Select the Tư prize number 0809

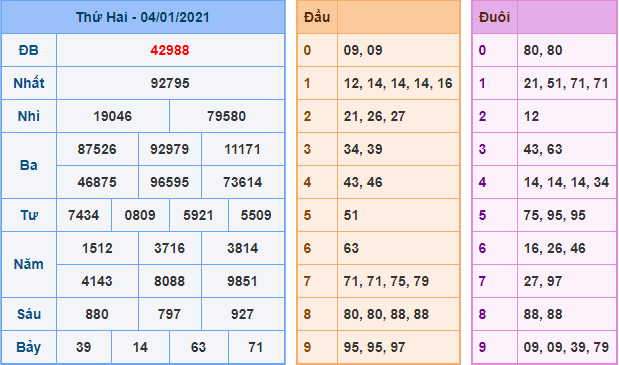pyautogui.click(x=140, y=215)
